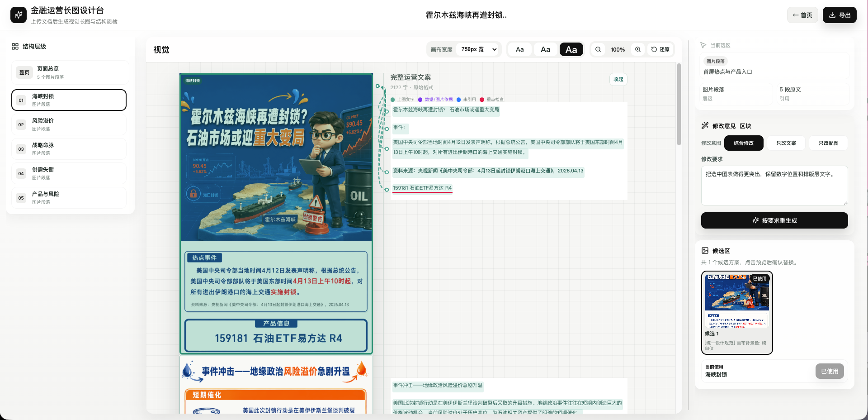The image size is (868, 420).
Task: Click the 数据/图片依据 purple legend dot
Action: click(x=420, y=100)
